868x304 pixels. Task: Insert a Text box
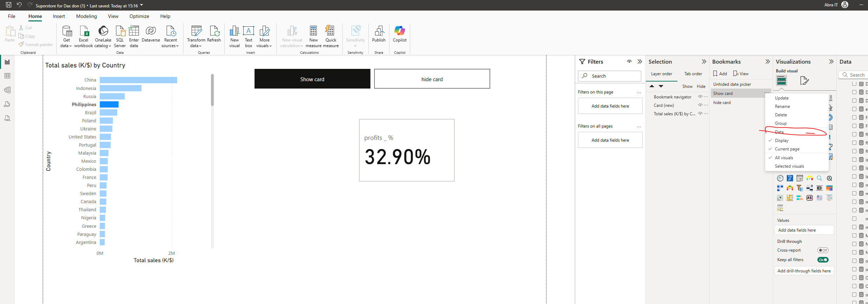coord(249,37)
